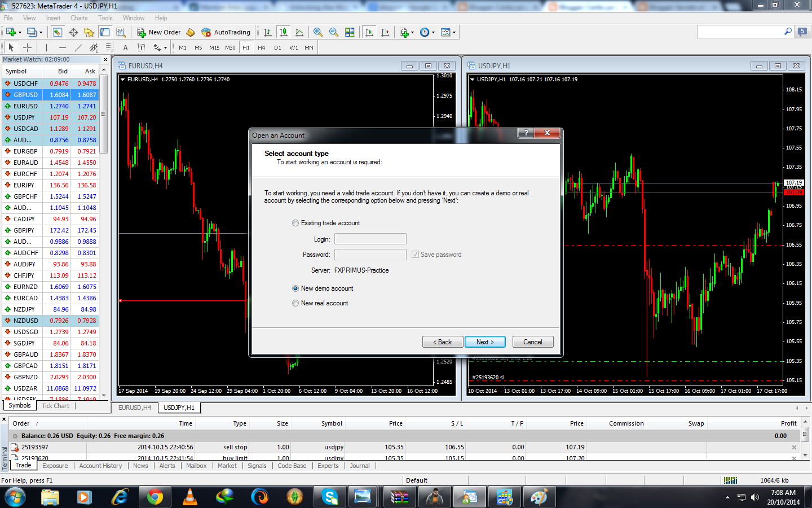Open the Templates dropdown
The width and height of the screenshot is (812, 508).
(x=448, y=32)
